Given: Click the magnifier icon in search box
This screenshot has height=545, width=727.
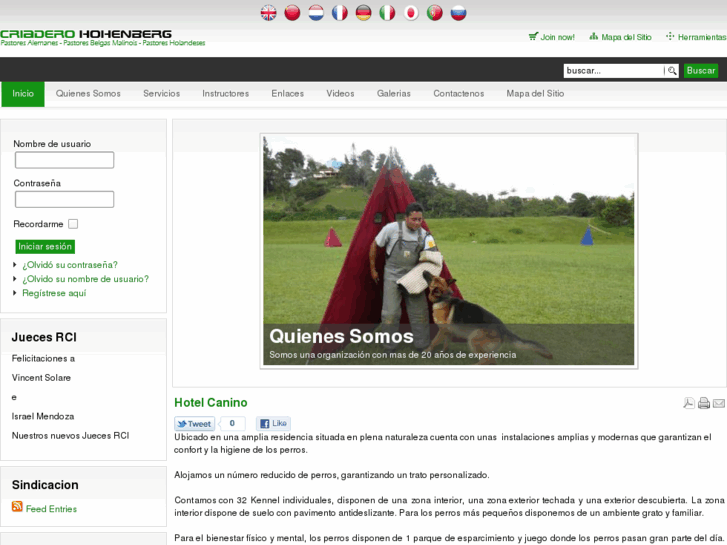Looking at the screenshot, I should (x=671, y=71).
